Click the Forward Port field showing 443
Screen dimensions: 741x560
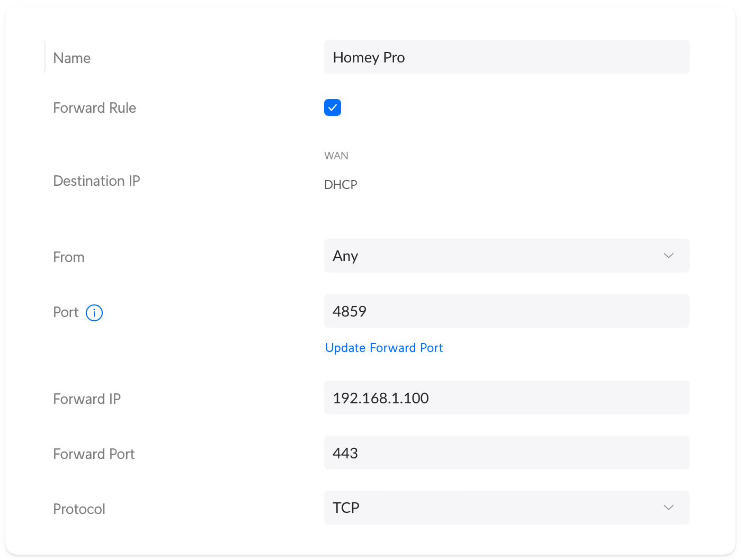point(506,453)
